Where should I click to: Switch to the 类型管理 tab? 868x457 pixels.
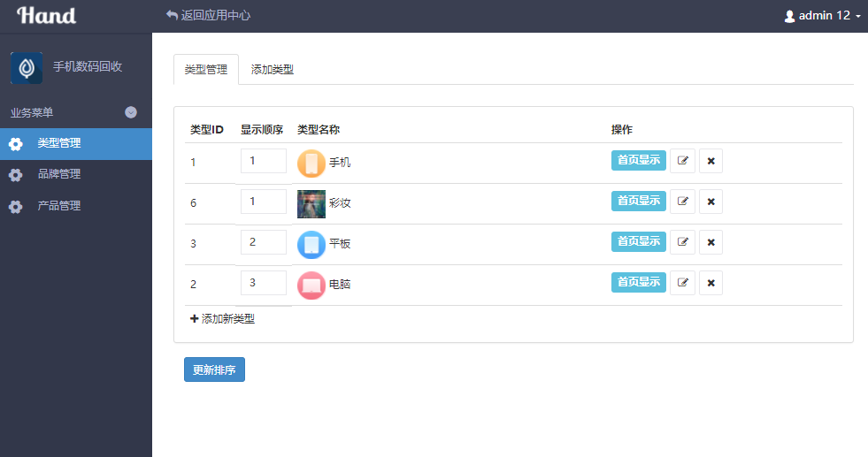pyautogui.click(x=206, y=70)
